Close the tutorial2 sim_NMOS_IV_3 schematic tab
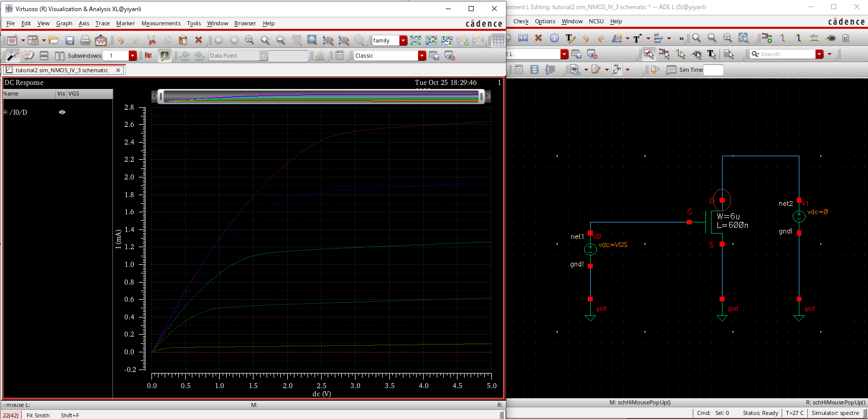 [x=118, y=70]
